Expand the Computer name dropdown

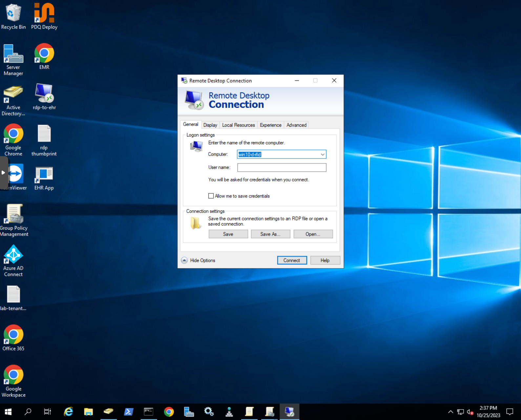[323, 155]
